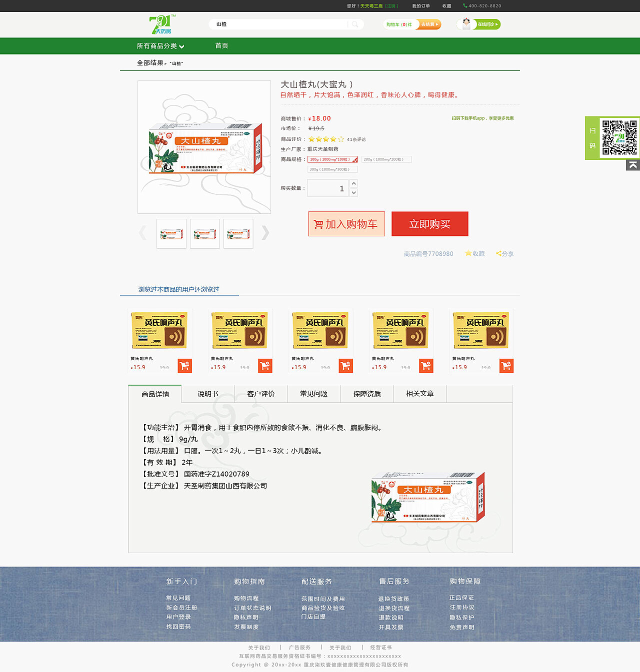This screenshot has width=640, height=672.
Task: Increase purchase quantity with up arrow
Action: [354, 184]
